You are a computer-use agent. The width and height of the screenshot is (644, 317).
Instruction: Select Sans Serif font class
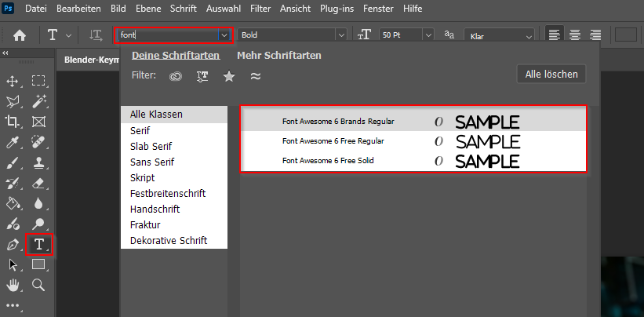click(x=174, y=162)
